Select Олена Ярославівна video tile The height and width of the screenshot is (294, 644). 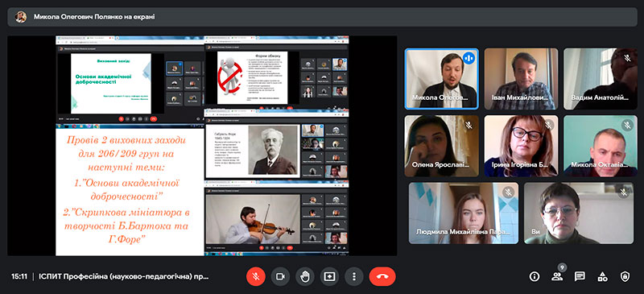click(x=441, y=146)
